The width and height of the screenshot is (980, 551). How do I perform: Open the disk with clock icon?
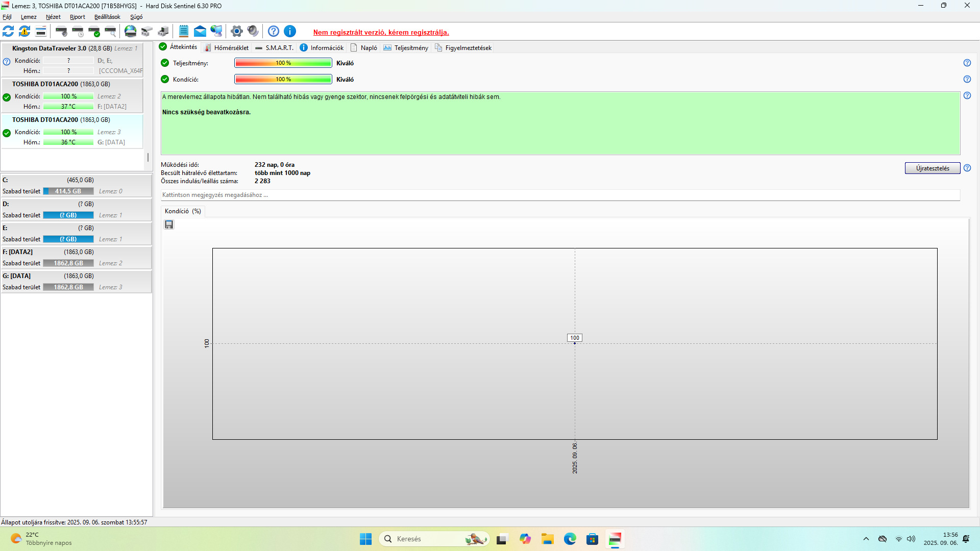(78, 32)
